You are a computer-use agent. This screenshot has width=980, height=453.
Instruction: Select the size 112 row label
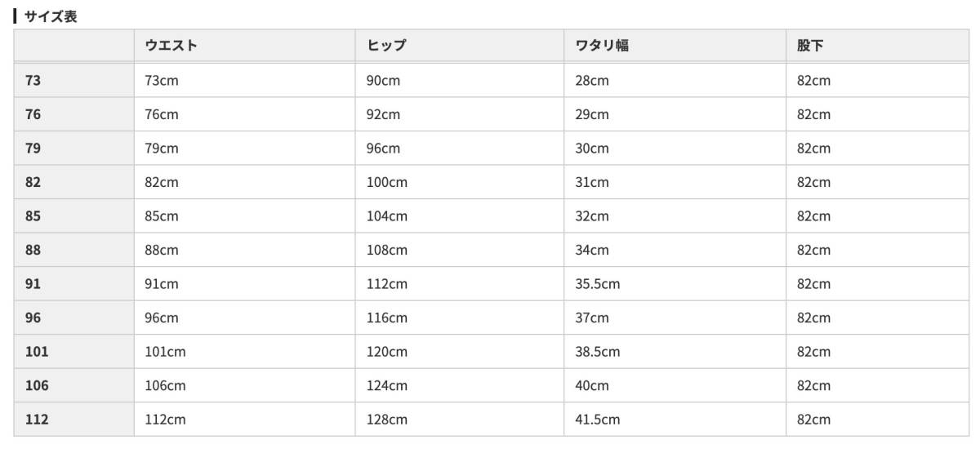pyautogui.click(x=37, y=420)
